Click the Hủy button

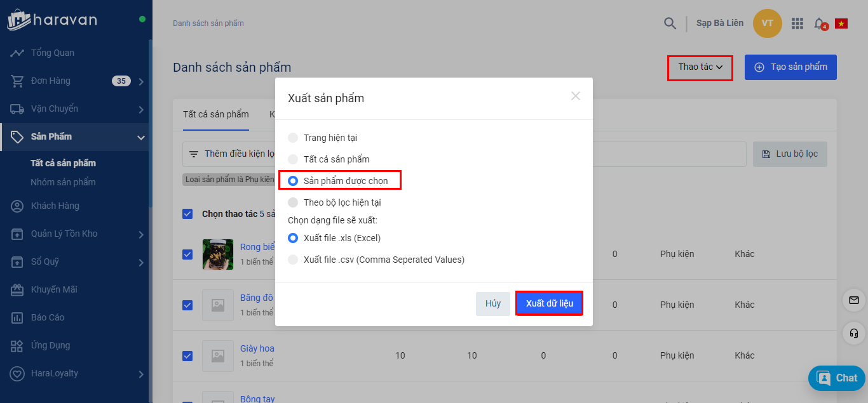(x=493, y=303)
